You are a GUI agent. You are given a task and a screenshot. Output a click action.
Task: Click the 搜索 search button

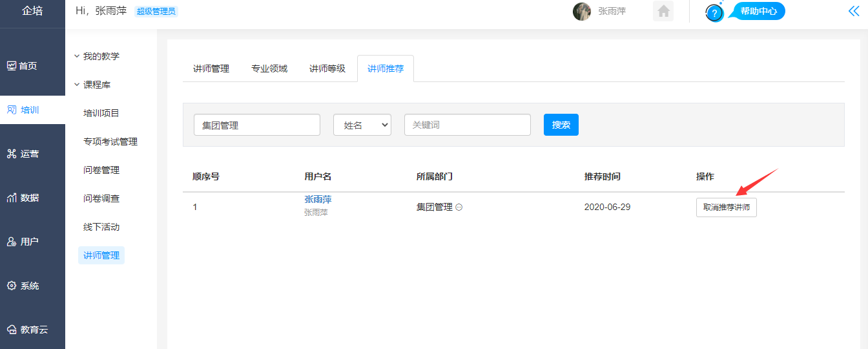click(561, 125)
